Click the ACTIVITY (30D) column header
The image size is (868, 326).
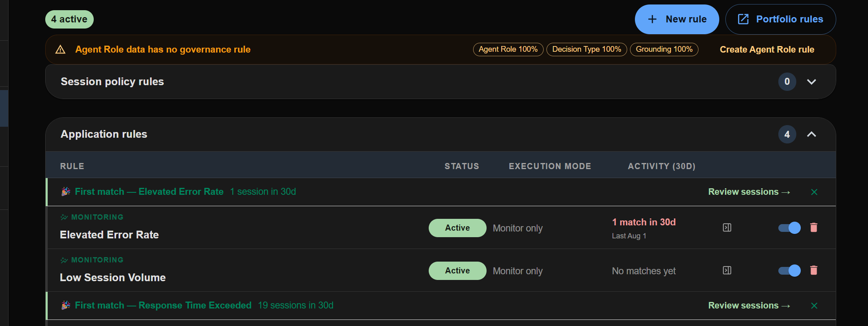tap(661, 166)
